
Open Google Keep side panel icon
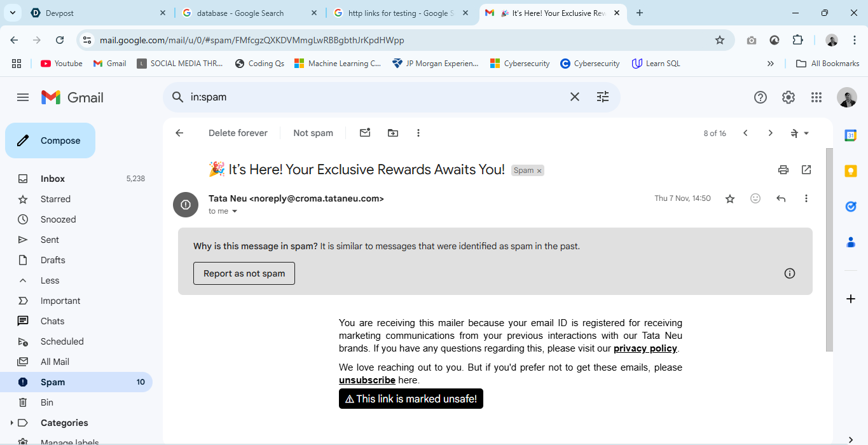851,171
